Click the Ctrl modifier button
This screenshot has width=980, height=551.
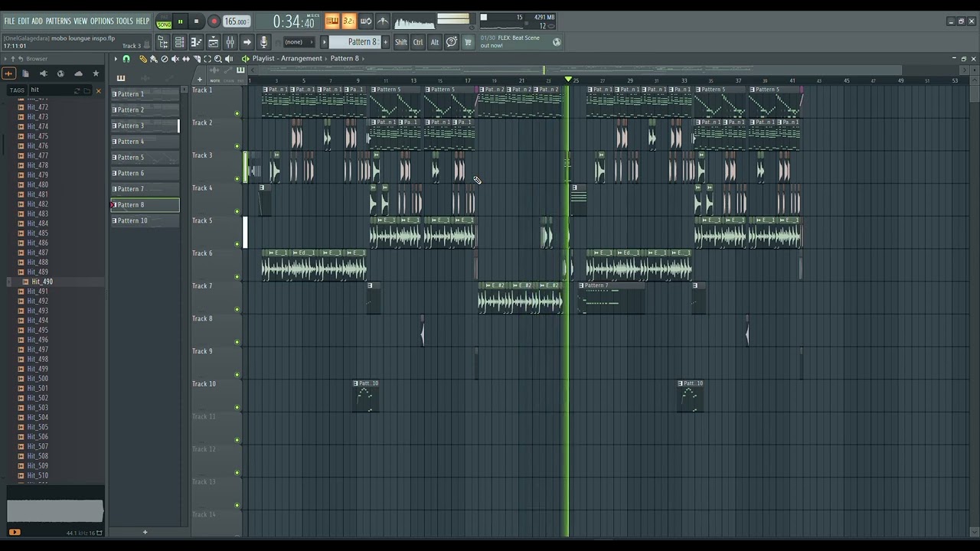click(417, 42)
